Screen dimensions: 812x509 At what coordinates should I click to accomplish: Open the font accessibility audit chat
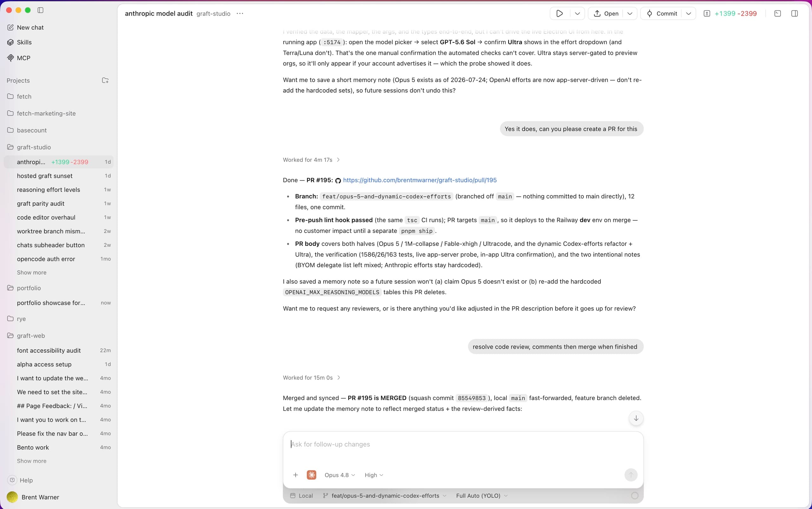(x=59, y=351)
